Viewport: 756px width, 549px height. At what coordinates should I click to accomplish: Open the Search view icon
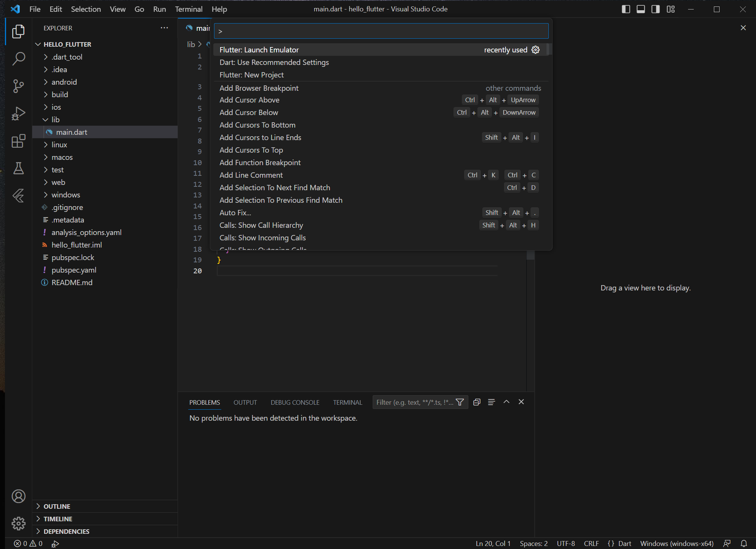click(x=18, y=59)
